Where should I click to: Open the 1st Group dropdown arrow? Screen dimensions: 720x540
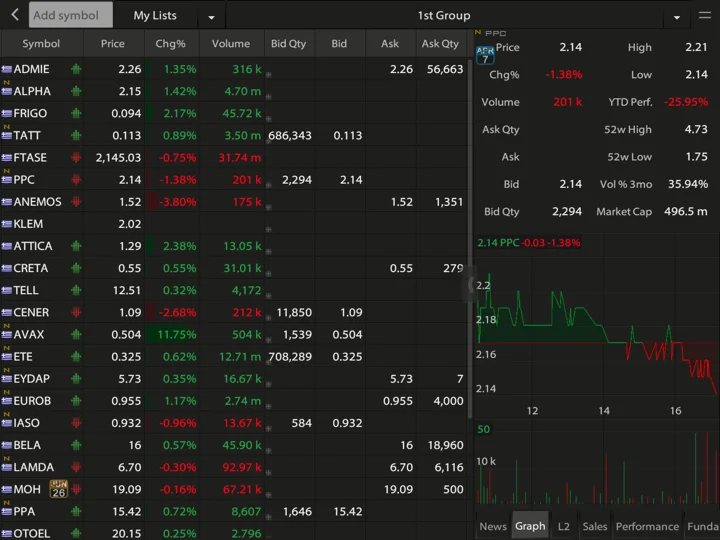pos(676,17)
